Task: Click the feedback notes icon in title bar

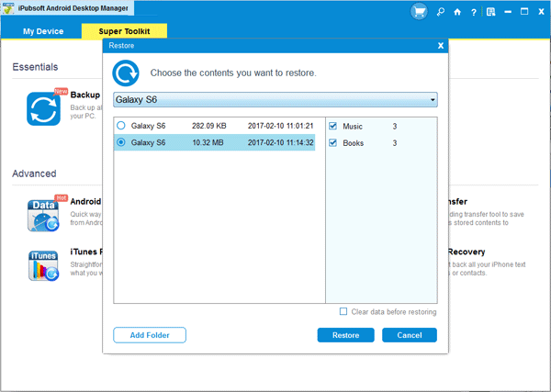Action: [x=491, y=13]
